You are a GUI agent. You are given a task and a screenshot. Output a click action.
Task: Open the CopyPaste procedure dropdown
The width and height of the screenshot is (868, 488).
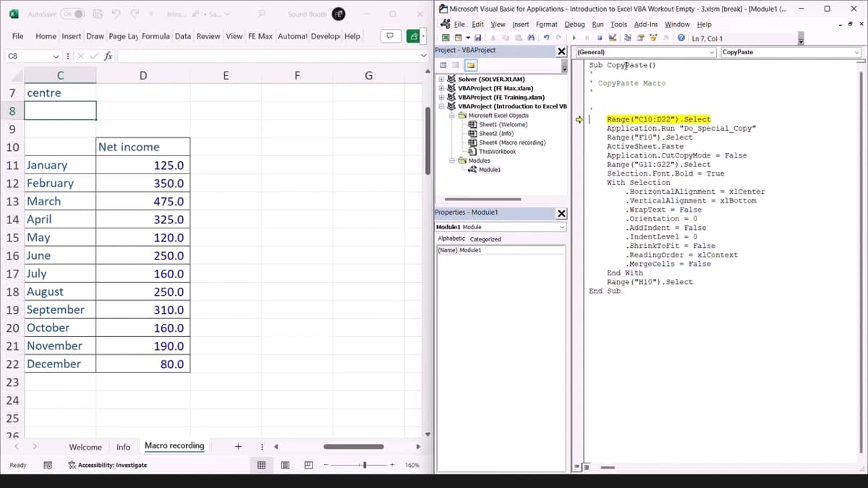[x=858, y=52]
